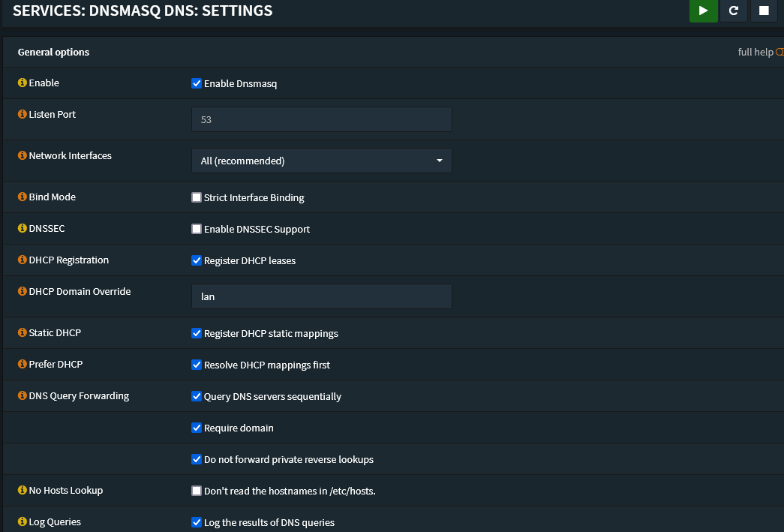Viewport: 784px width, 532px height.
Task: Click the restart service icon
Action: [734, 11]
